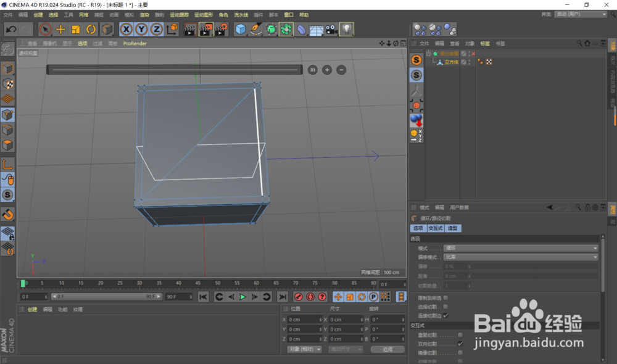The width and height of the screenshot is (617, 364).
Task: Click position X input field
Action: 305,320
